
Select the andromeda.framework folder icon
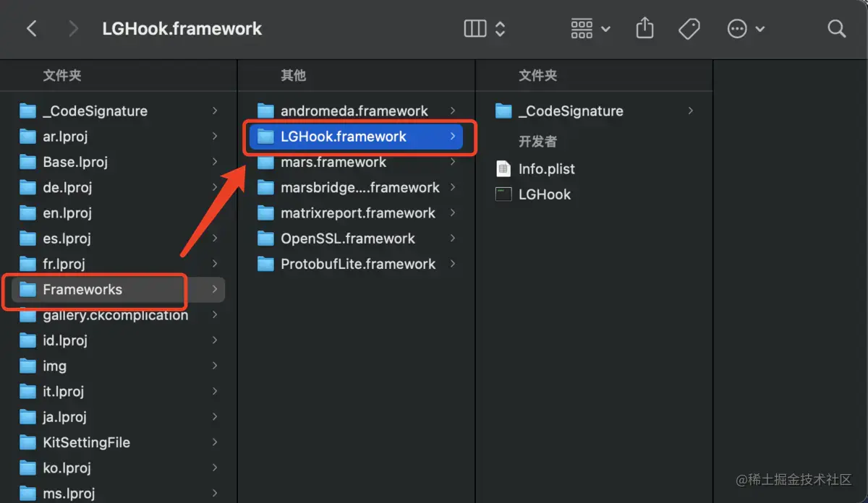click(266, 111)
